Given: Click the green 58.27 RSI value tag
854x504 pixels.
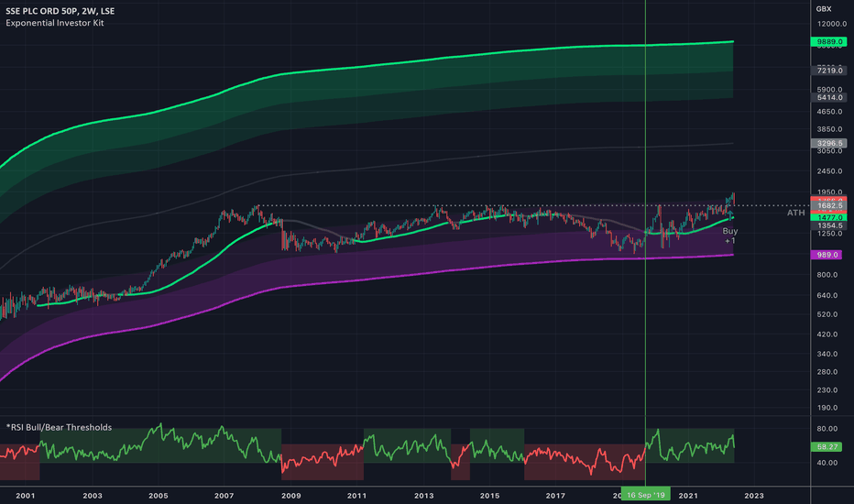Looking at the screenshot, I should (827, 447).
